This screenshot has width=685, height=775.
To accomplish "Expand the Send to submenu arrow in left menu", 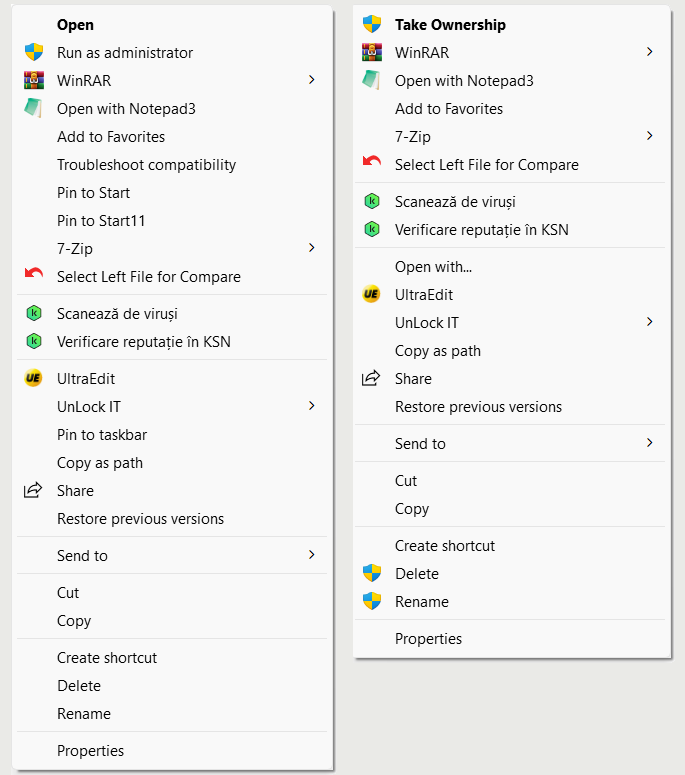I will pos(312,555).
